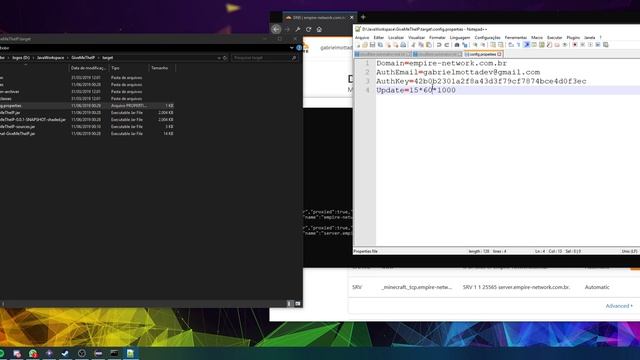Screen dimensions: 640x360
Task: Open the Janela menu in Notepad++
Action: click(x=589, y=38)
